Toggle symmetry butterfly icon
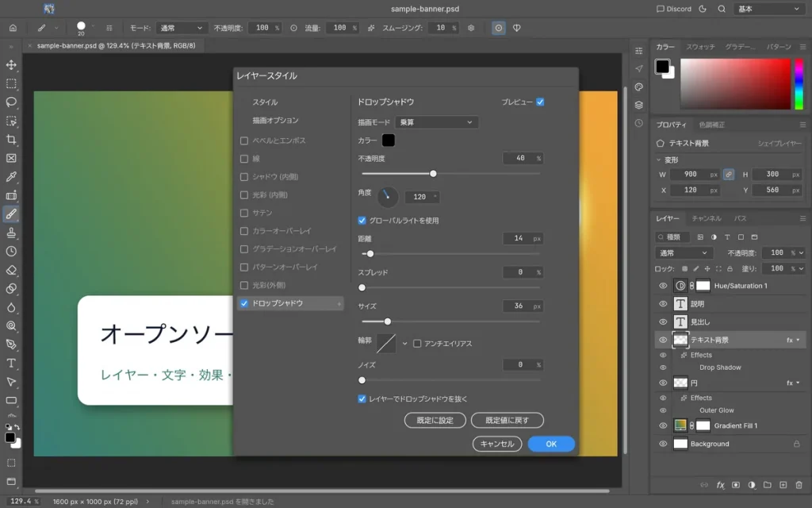 [x=517, y=28]
